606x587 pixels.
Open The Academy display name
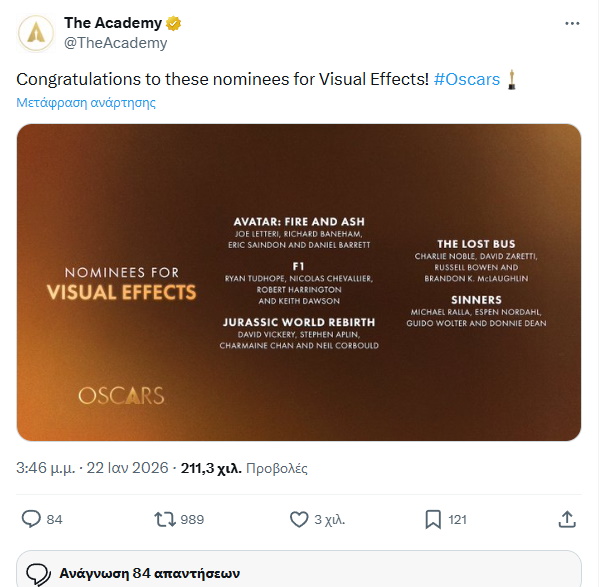[111, 23]
